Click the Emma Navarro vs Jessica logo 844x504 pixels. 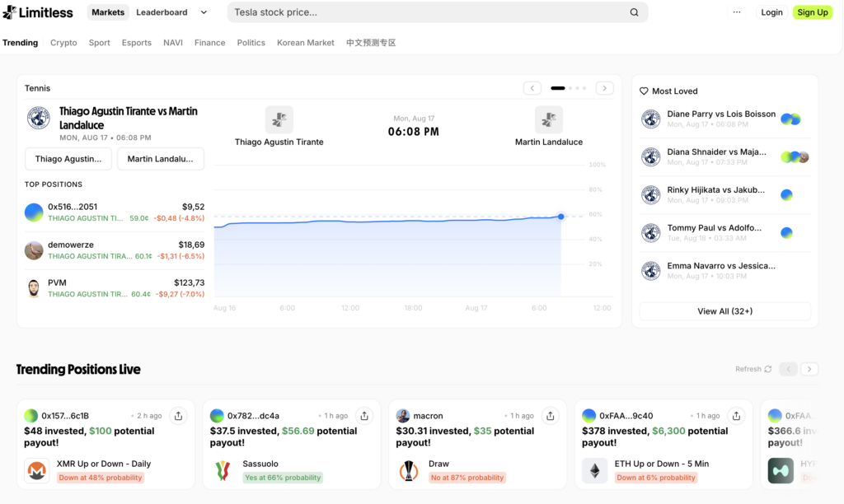(x=651, y=271)
